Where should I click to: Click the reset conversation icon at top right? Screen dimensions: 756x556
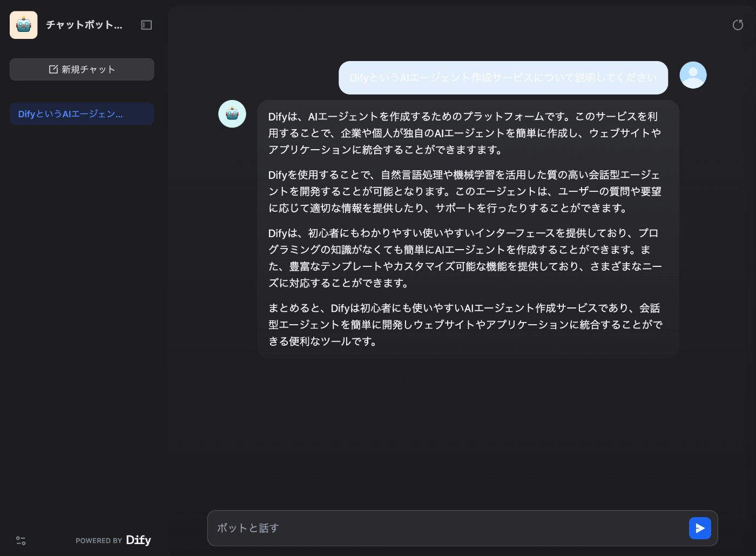pos(738,25)
